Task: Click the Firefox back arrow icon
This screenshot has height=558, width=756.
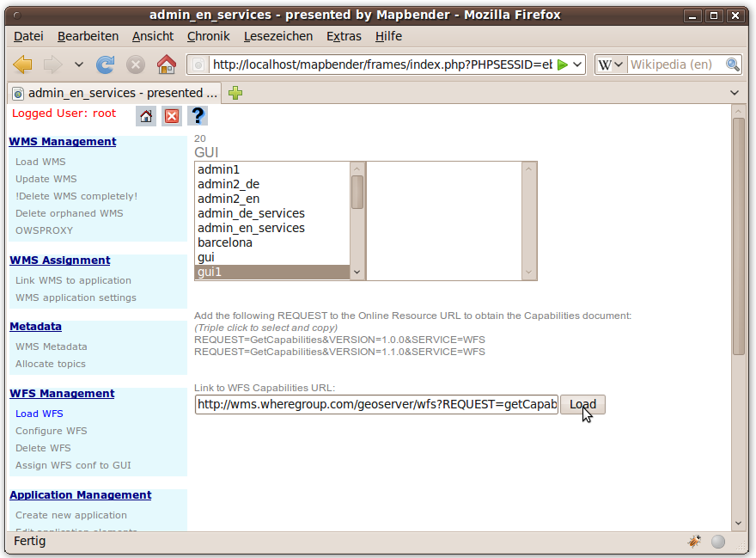Action: pyautogui.click(x=22, y=64)
